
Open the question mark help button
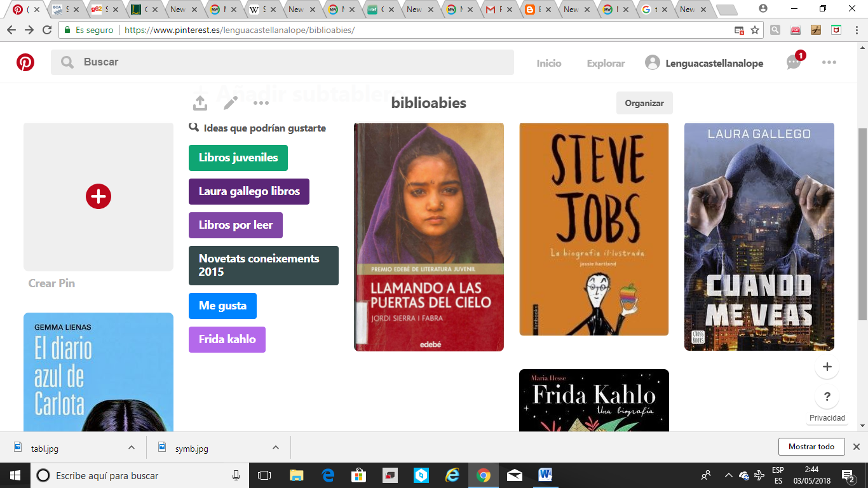click(827, 397)
